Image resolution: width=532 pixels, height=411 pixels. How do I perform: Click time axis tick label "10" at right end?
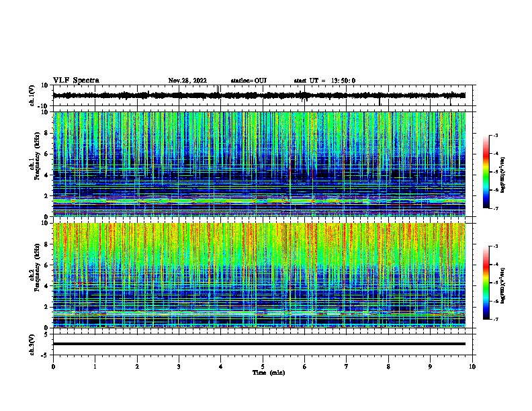coord(472,367)
